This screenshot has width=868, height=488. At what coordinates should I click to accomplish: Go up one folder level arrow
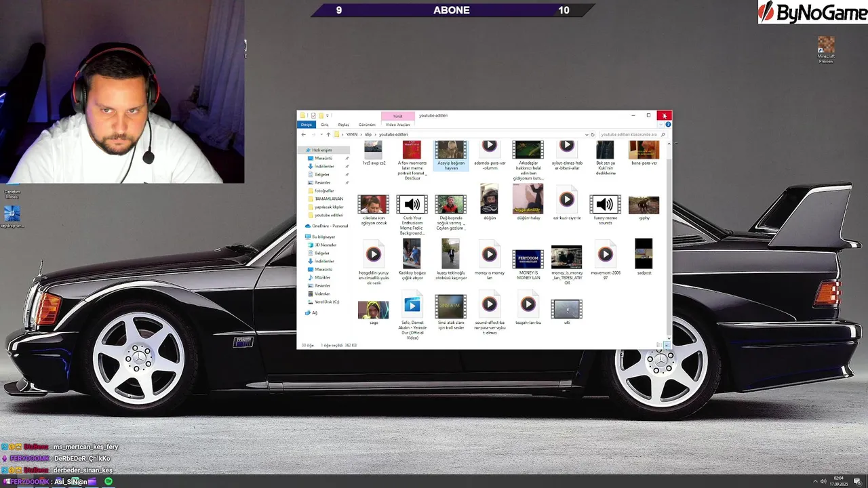(328, 134)
